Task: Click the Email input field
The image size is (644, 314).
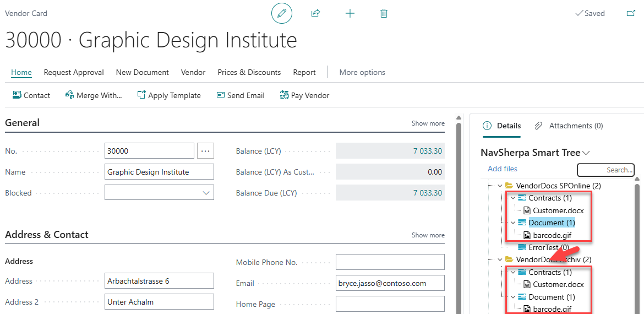Action: click(390, 283)
